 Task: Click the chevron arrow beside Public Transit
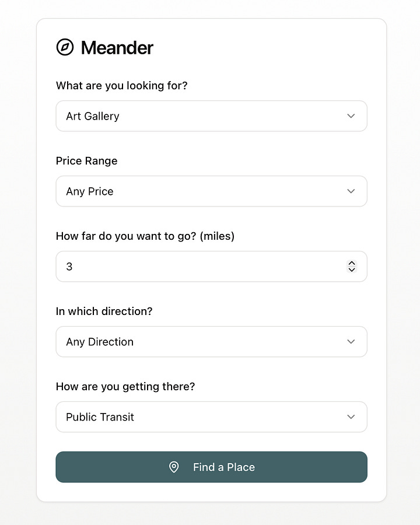tap(351, 417)
